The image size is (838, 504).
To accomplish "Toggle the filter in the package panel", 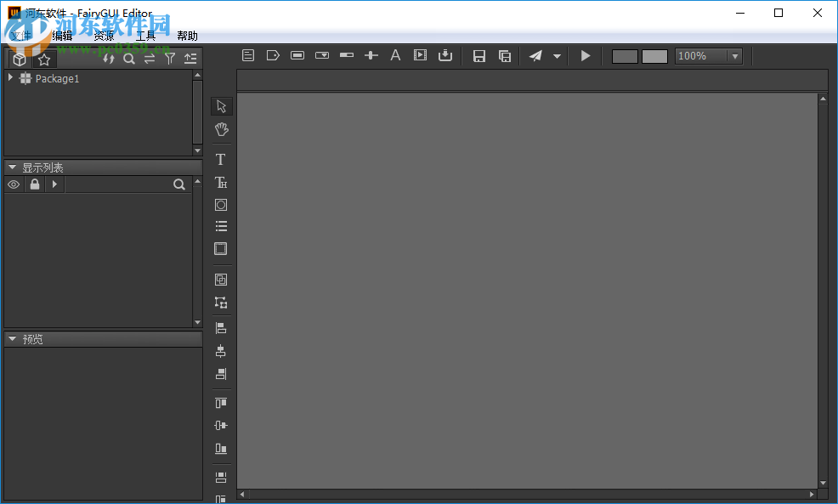I will [170, 59].
